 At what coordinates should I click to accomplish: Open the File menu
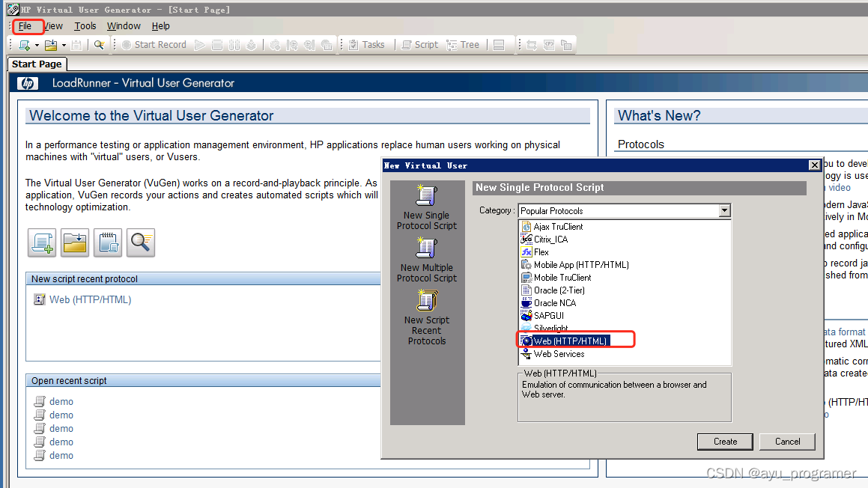(25, 26)
